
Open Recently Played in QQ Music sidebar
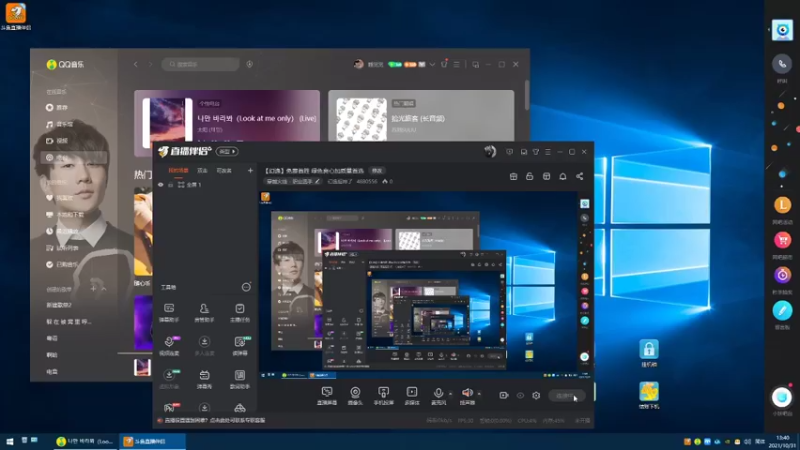point(62,231)
